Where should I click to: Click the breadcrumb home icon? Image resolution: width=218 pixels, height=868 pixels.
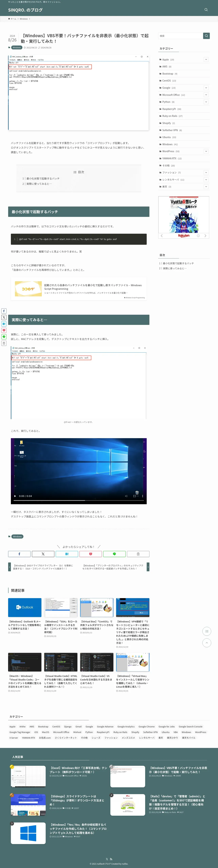9,19
